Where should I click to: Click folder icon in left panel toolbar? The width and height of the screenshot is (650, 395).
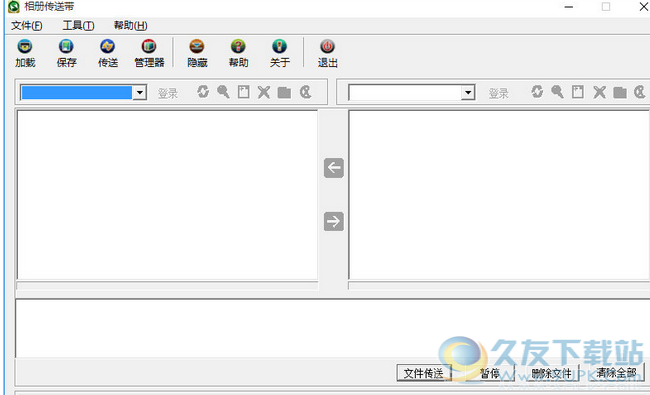[284, 92]
